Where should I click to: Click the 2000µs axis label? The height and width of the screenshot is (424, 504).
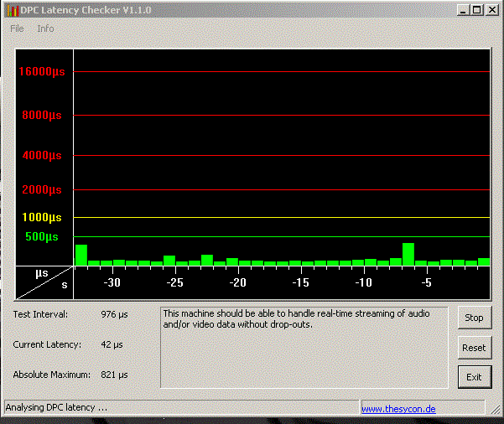pos(42,190)
